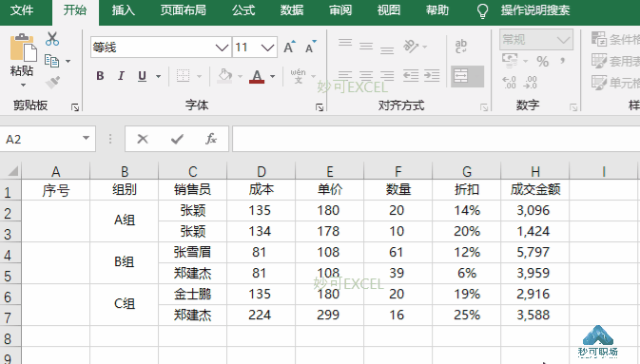Click the phonetic guide wén icon
This screenshot has width=640, height=364.
click(x=298, y=76)
